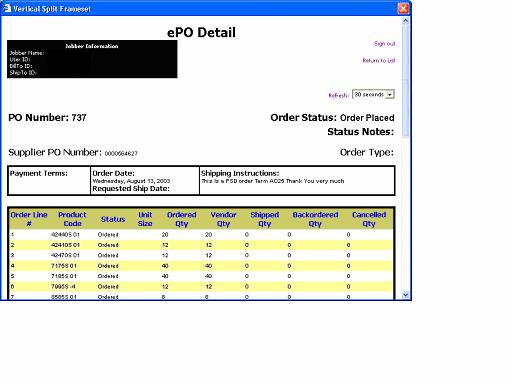
Task: Click the Payment Terms label
Action: pyautogui.click(x=39, y=173)
